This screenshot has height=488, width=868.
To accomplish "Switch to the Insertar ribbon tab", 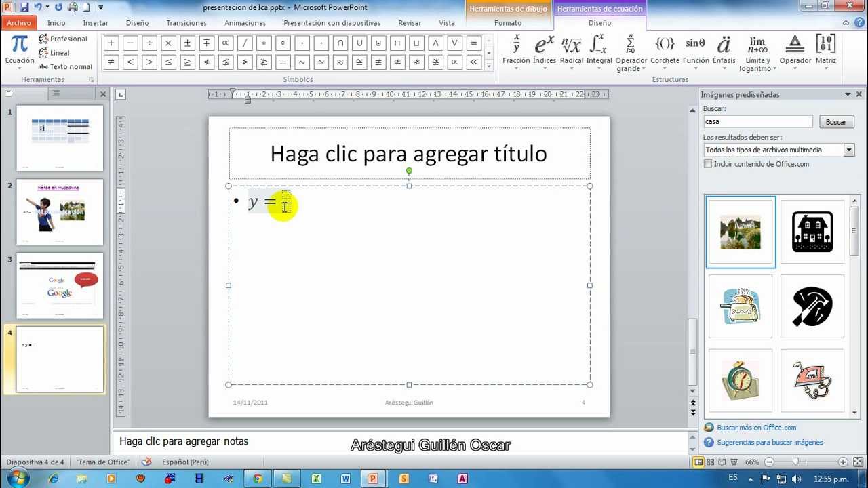I will 96,22.
